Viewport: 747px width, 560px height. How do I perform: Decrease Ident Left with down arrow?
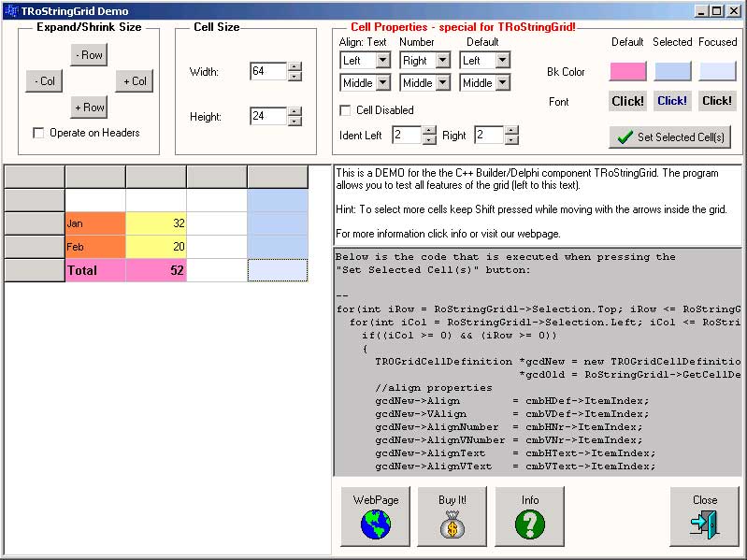point(429,139)
